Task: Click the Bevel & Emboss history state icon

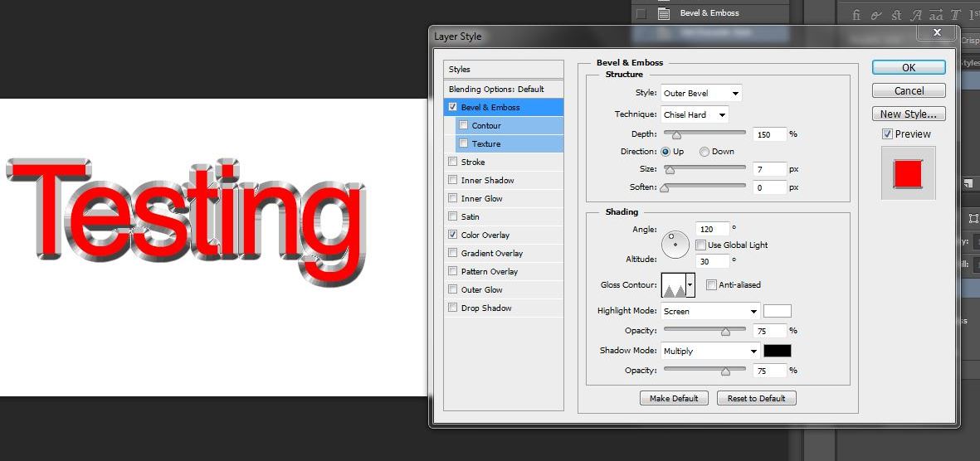Action: click(x=664, y=13)
